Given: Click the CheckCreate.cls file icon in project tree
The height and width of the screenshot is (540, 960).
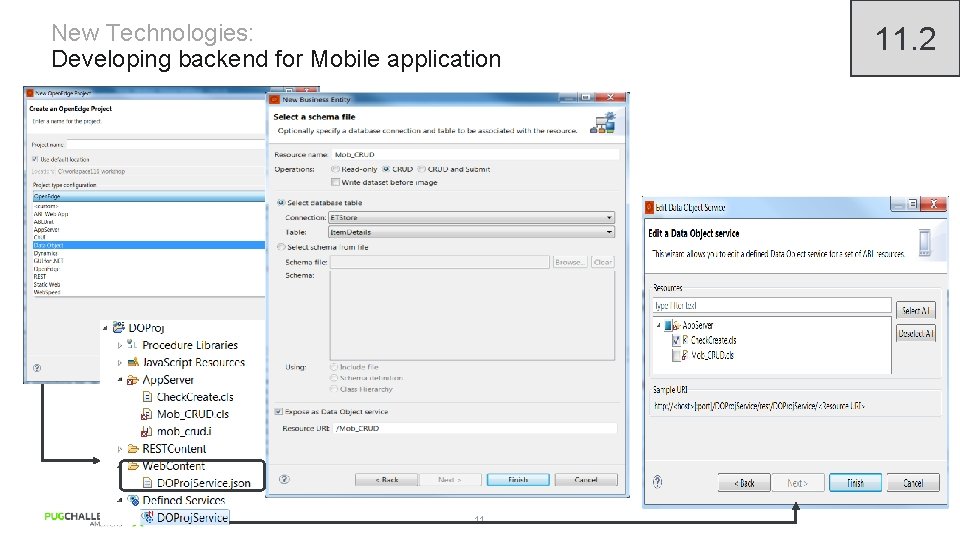Looking at the screenshot, I should [x=147, y=397].
